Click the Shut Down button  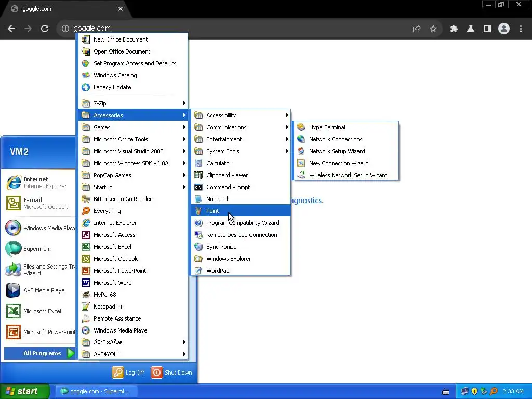pyautogui.click(x=171, y=372)
